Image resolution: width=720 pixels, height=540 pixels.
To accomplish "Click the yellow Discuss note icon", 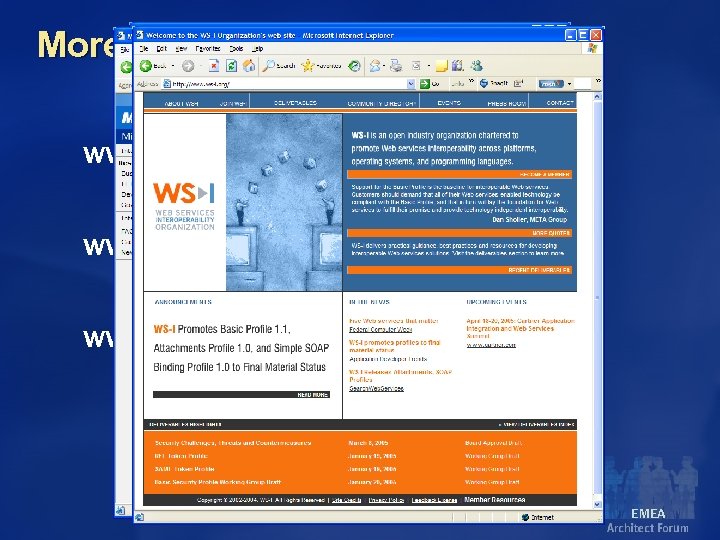I will [x=441, y=66].
